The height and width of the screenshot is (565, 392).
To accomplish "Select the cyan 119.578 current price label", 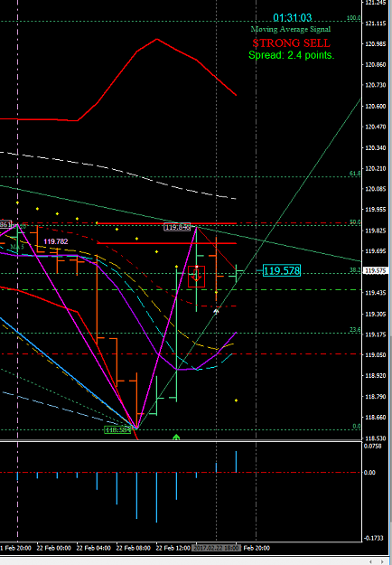I will 282,270.
